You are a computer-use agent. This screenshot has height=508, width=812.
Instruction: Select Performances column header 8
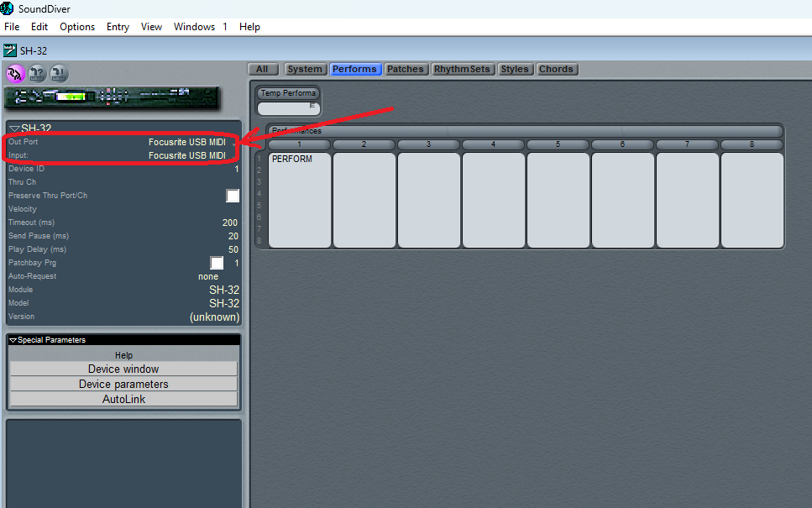(x=752, y=144)
